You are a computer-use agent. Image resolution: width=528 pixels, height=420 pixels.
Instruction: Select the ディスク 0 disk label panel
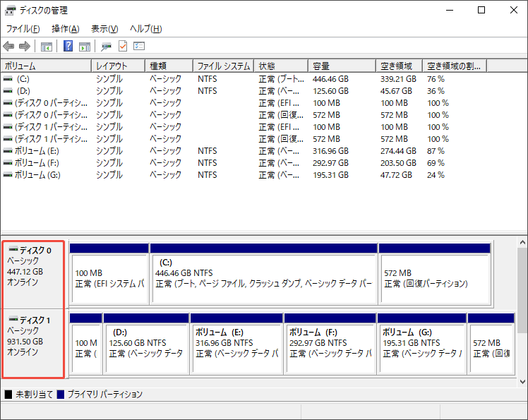point(33,275)
